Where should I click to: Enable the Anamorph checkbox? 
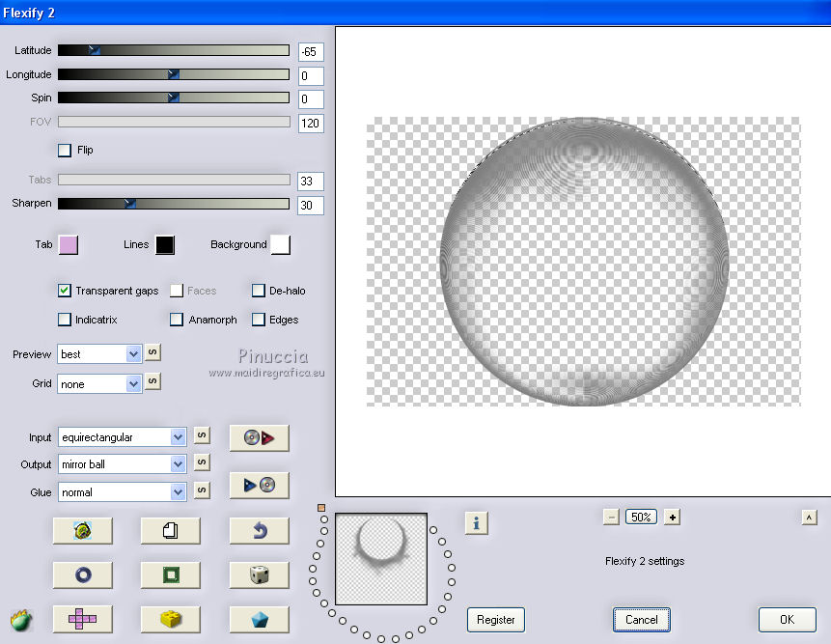[177, 320]
